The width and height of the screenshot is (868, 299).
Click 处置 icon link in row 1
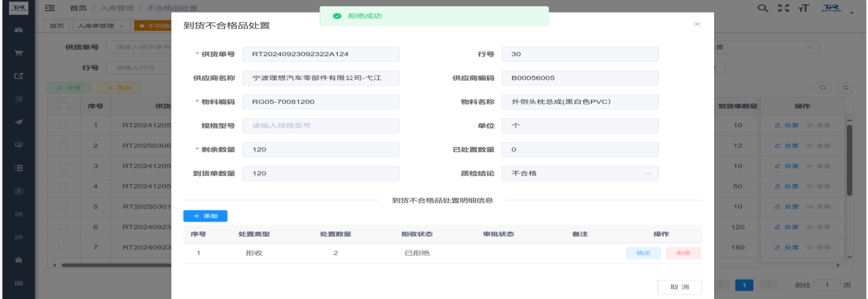pos(786,126)
